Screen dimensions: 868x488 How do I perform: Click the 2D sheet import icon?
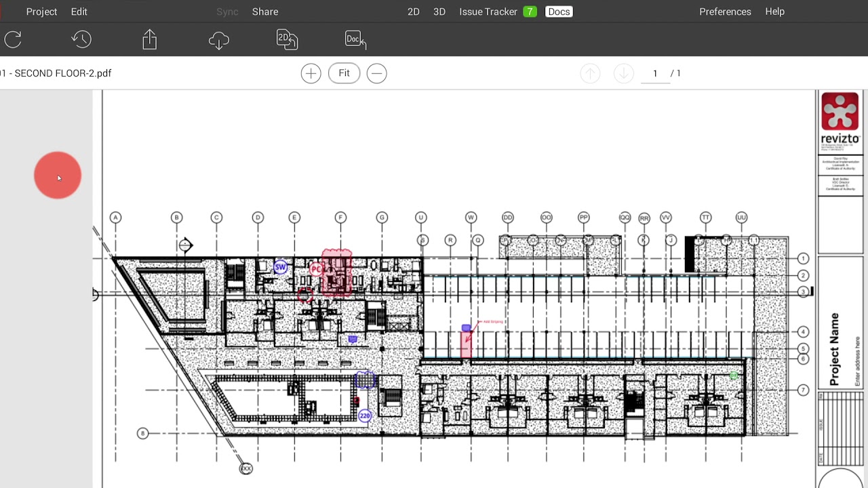[287, 40]
